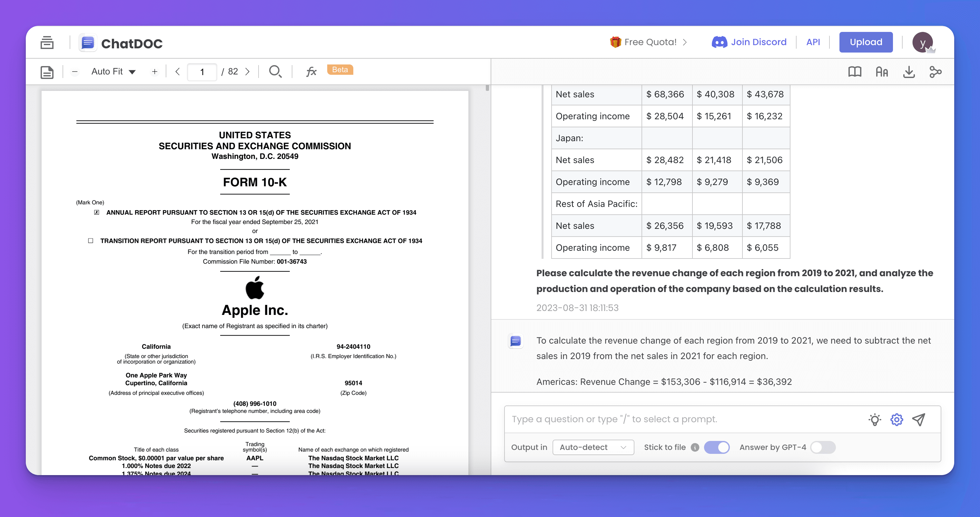
Task: Open the collection stack icon next to ChatDOC logo
Action: (47, 43)
